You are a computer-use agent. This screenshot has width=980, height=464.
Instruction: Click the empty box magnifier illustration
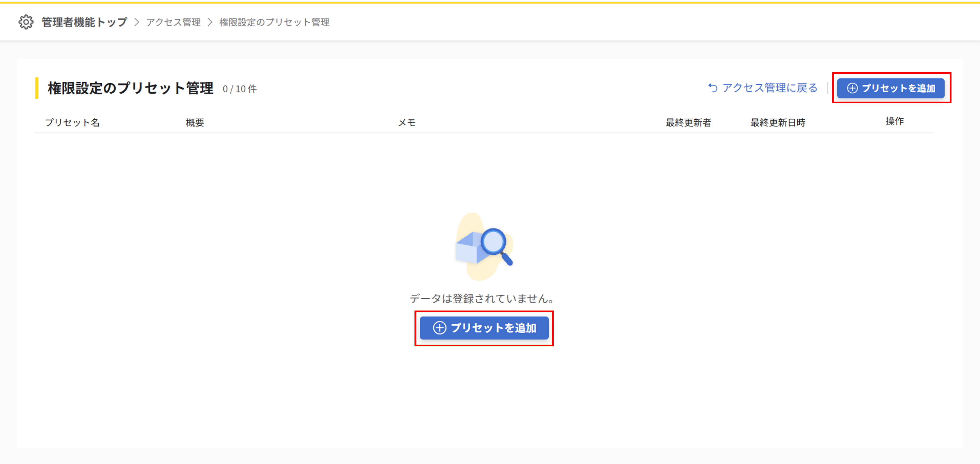click(484, 247)
